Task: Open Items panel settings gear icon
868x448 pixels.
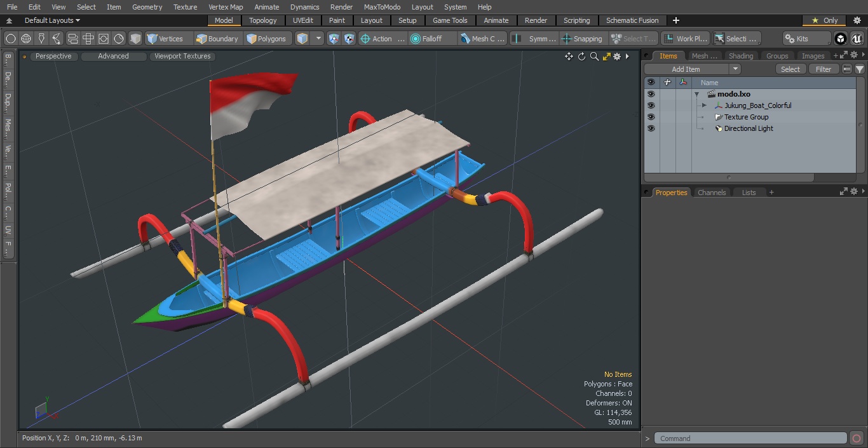Action: coord(855,56)
